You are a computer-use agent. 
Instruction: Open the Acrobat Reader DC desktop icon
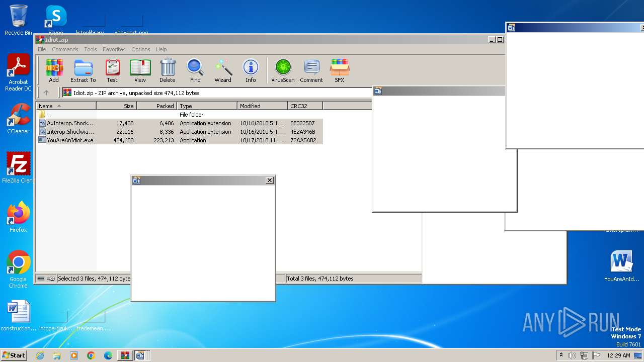(x=18, y=73)
